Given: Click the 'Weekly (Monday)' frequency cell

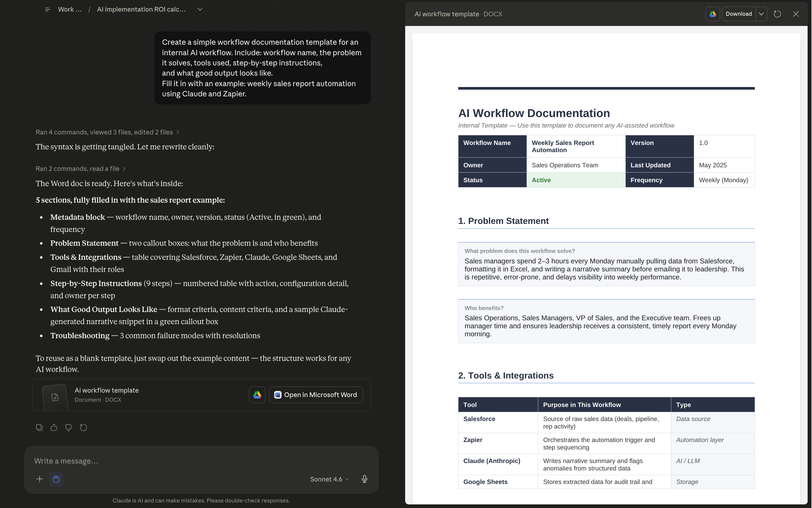Looking at the screenshot, I should pos(724,180).
